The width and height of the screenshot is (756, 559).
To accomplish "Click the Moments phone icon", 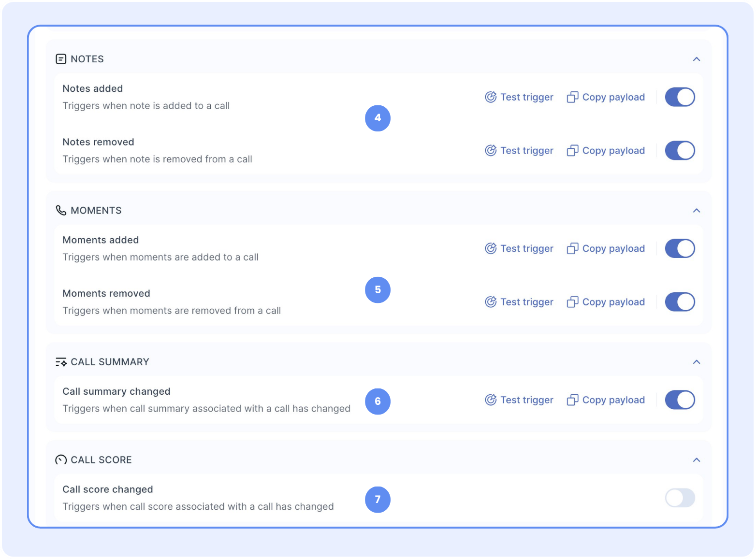I will (61, 211).
